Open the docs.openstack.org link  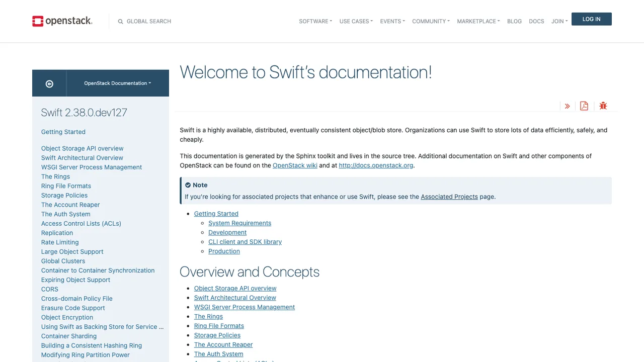[376, 165]
